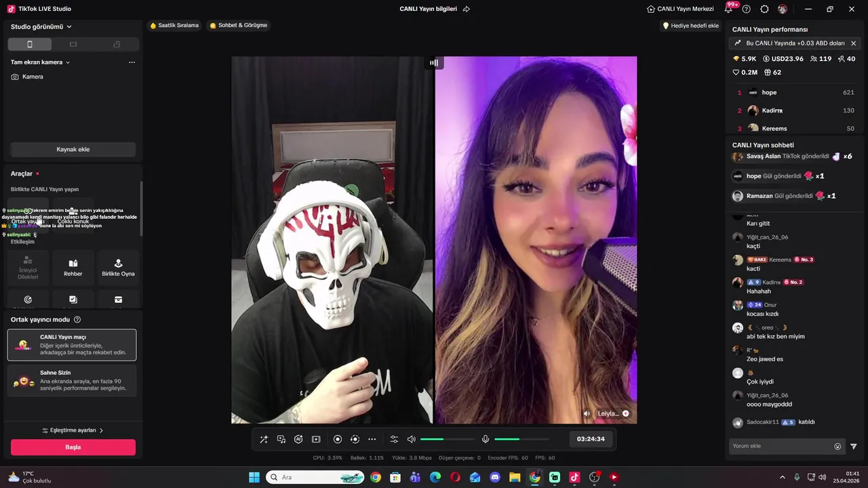868x488 pixels.
Task: Open the effects magic wand tool
Action: point(264,439)
